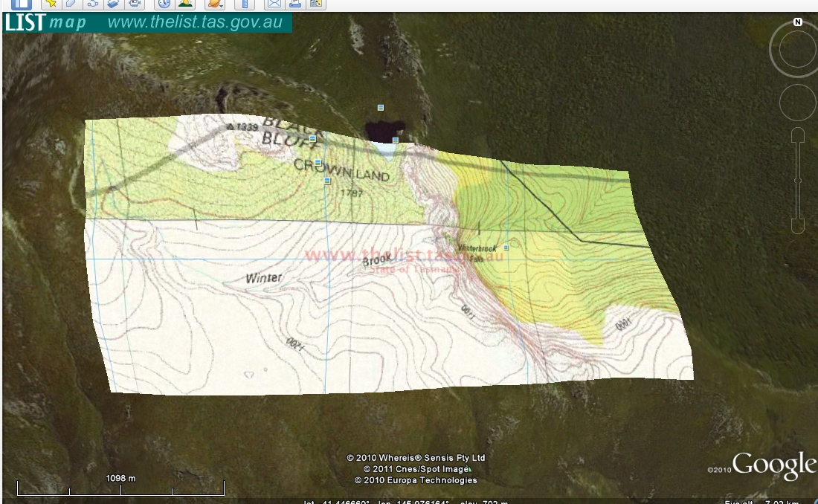Select the placemark beside Black Bluff label
Screen dimensions: 818x504
312,139
